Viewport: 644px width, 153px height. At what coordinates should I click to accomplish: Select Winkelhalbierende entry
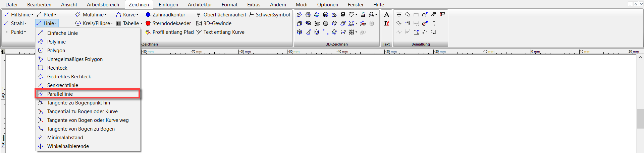[88, 146]
